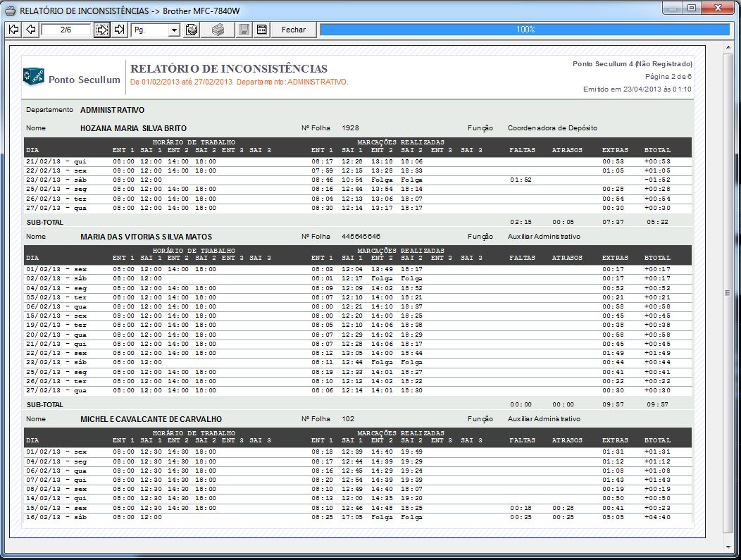
Task: Click Hozana's row for 23/02/13 - sáb
Action: [358, 180]
